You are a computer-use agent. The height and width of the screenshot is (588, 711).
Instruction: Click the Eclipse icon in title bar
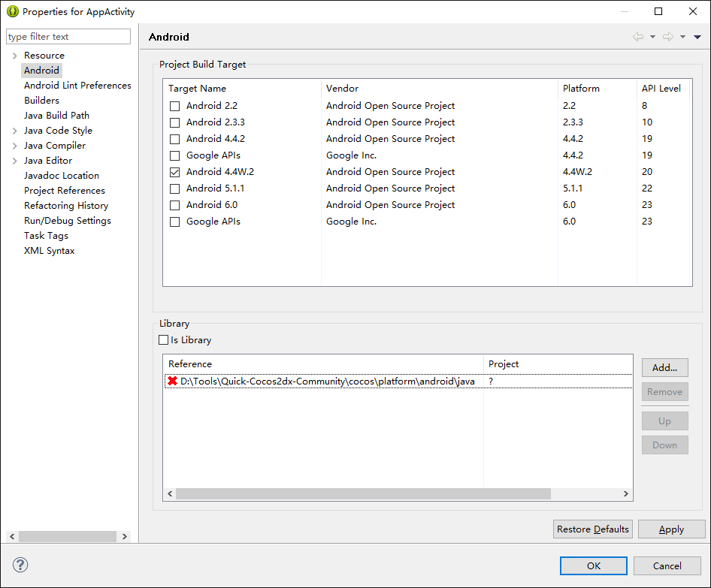pos(13,11)
